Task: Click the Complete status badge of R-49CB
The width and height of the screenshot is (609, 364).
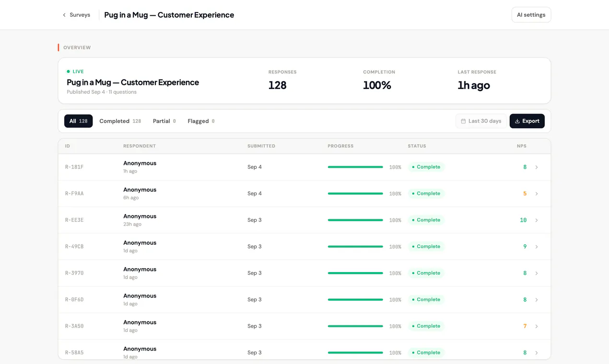Action: tap(426, 247)
